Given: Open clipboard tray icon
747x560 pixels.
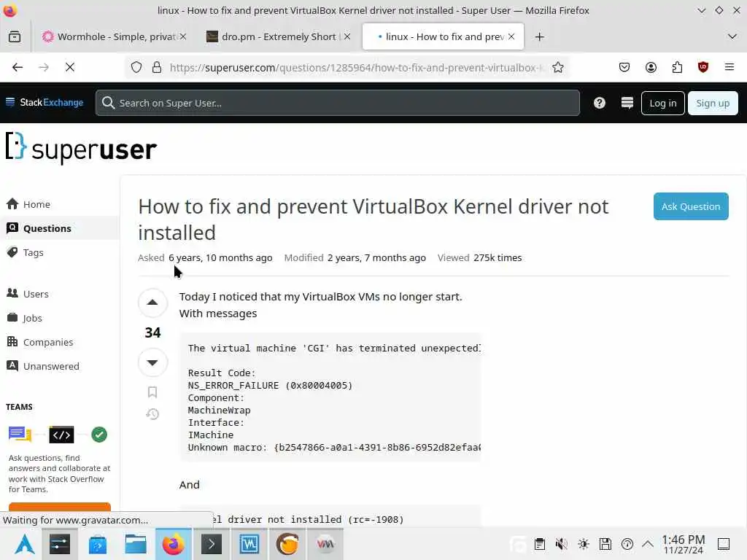Looking at the screenshot, I should (x=539, y=544).
